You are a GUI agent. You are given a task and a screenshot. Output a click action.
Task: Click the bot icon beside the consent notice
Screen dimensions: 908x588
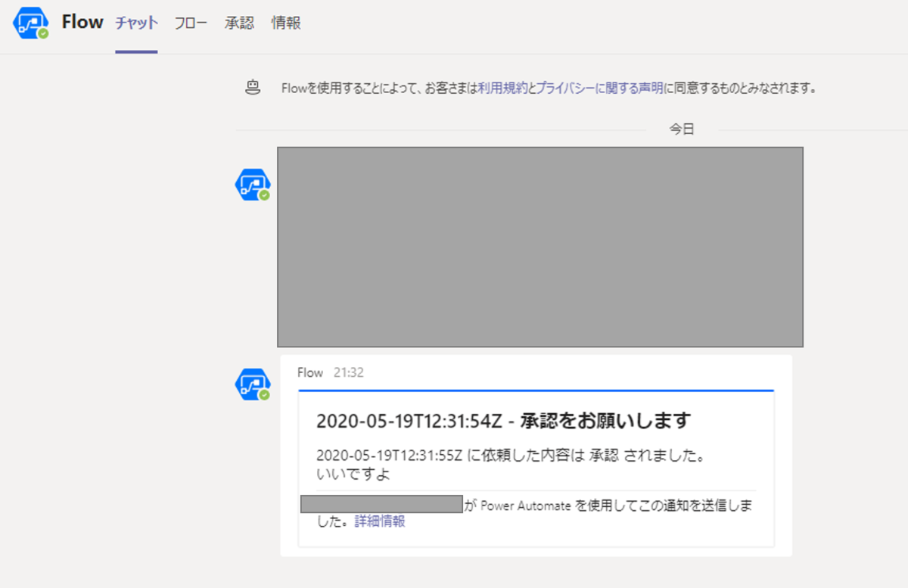click(x=253, y=88)
